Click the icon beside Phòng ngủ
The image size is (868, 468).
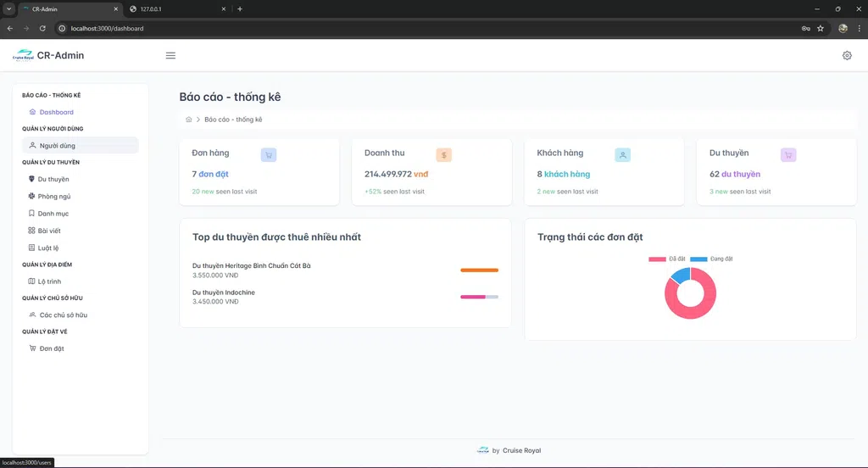coord(31,196)
